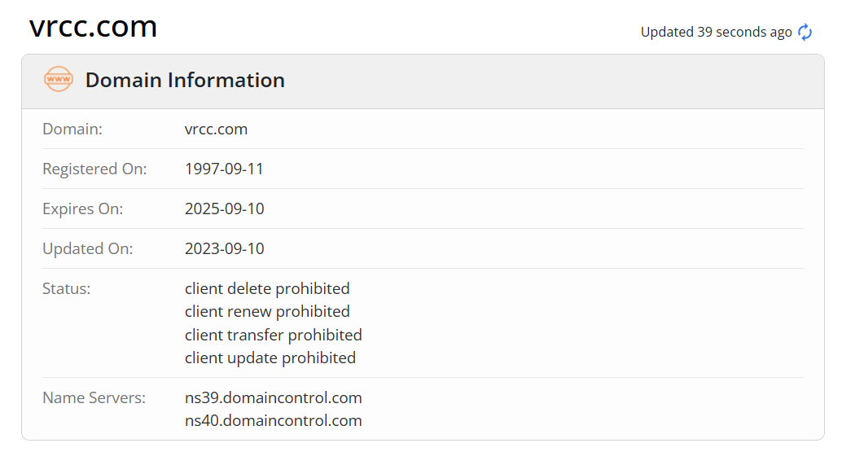This screenshot has height=452, width=868.
Task: Open the ns39.domaincontrol.com name server
Action: coord(273,397)
